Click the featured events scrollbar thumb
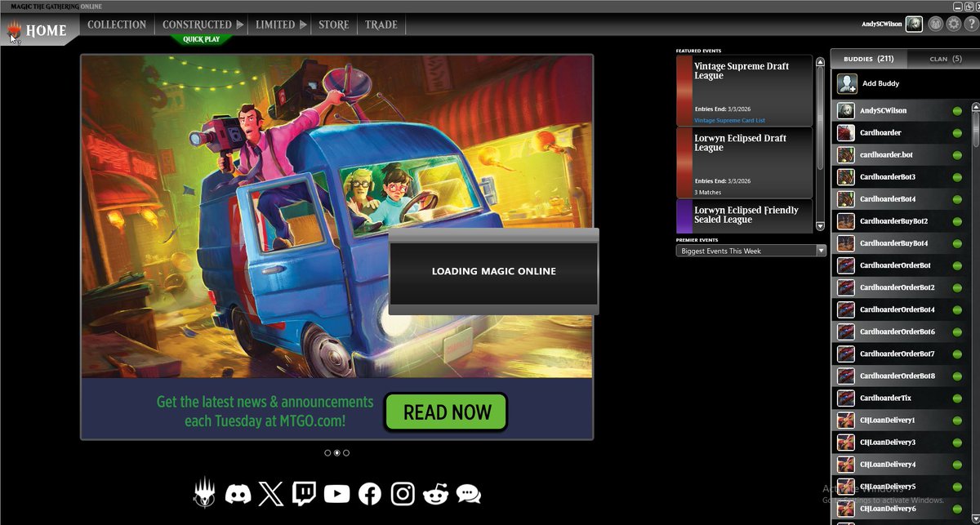The width and height of the screenshot is (980, 525). tap(820, 118)
